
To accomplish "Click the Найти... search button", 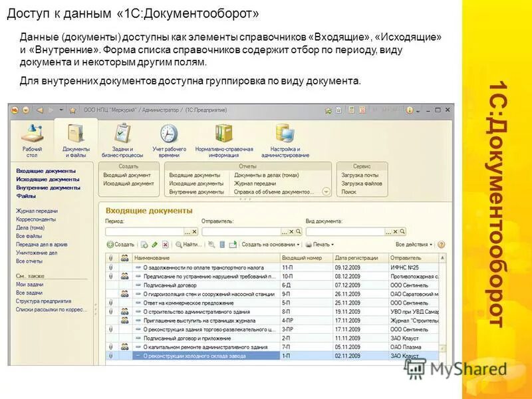I will coord(189,245).
